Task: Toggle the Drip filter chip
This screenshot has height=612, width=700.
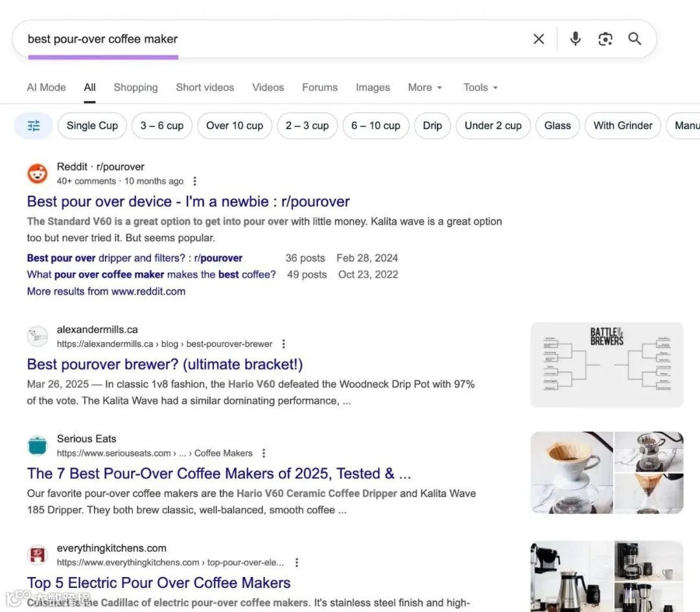Action: tap(432, 126)
